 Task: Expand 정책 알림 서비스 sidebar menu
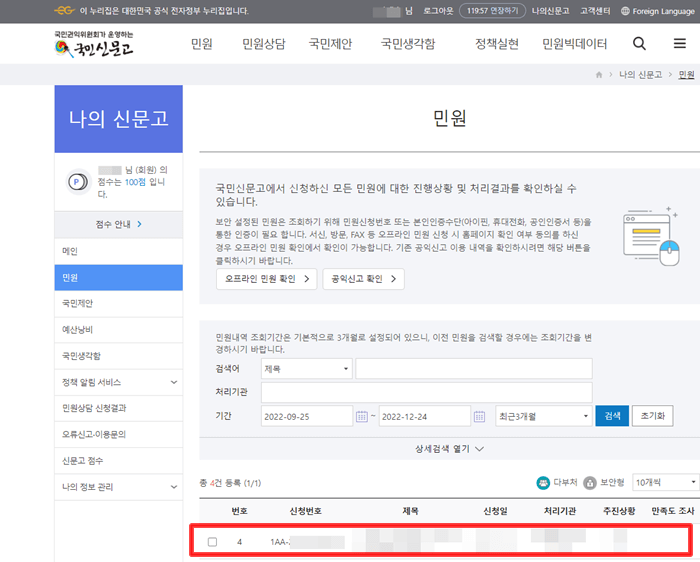118,382
